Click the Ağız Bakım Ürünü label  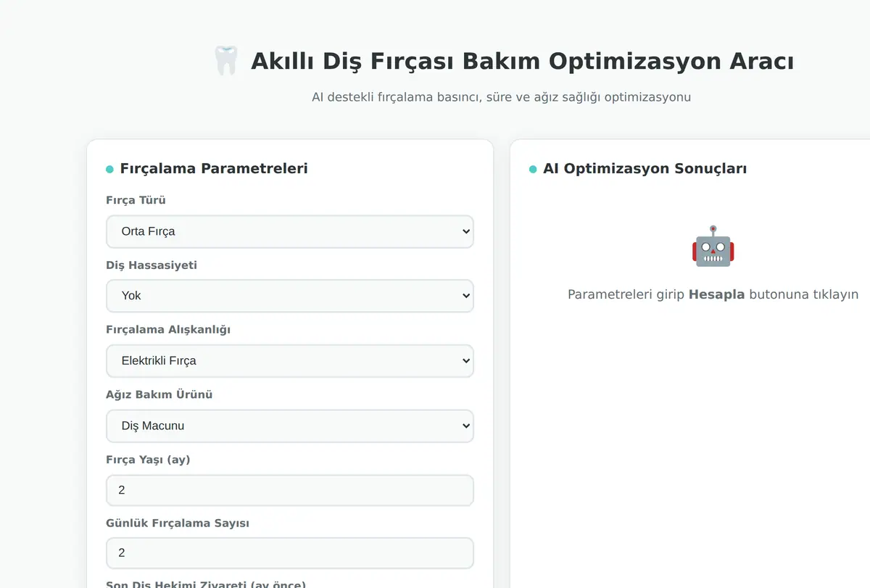point(159,395)
